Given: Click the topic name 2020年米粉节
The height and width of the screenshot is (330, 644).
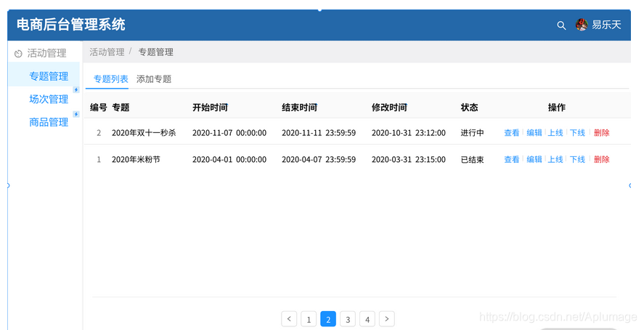Looking at the screenshot, I should (x=136, y=159).
